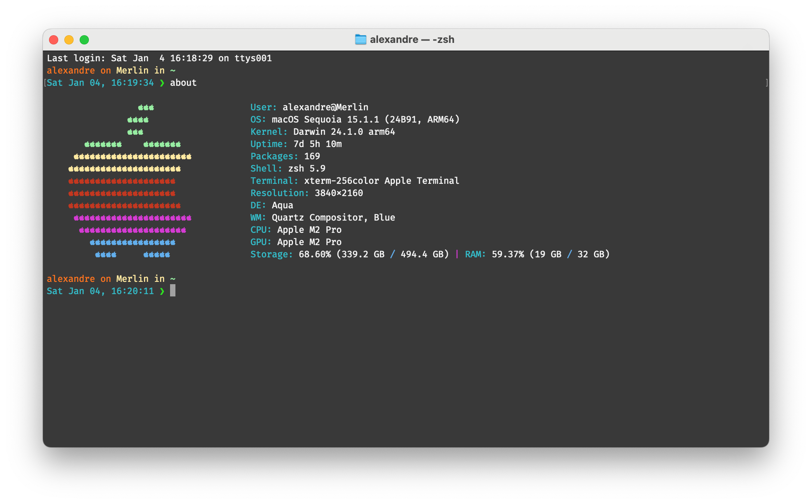812x504 pixels.
Task: Click the red band of the Apple logo
Action: [122, 193]
